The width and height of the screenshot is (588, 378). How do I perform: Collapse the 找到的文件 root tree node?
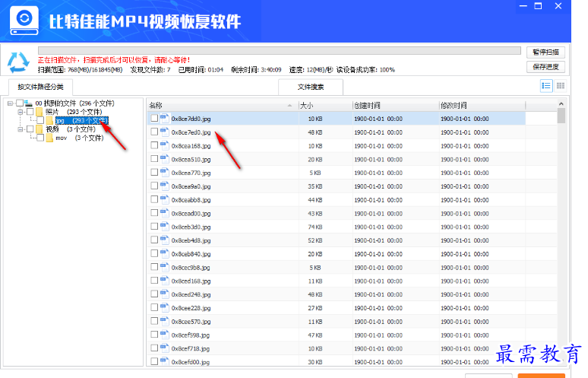(10, 103)
